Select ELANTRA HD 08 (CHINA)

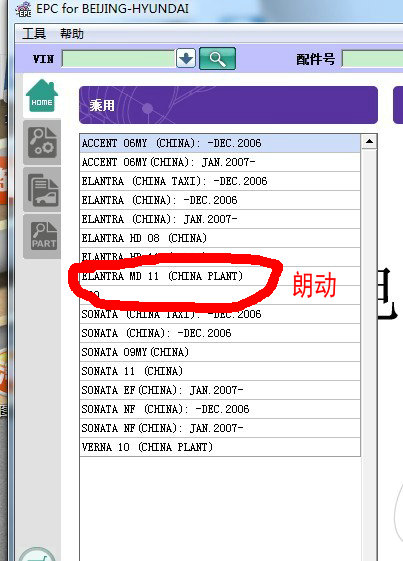pyautogui.click(x=220, y=238)
